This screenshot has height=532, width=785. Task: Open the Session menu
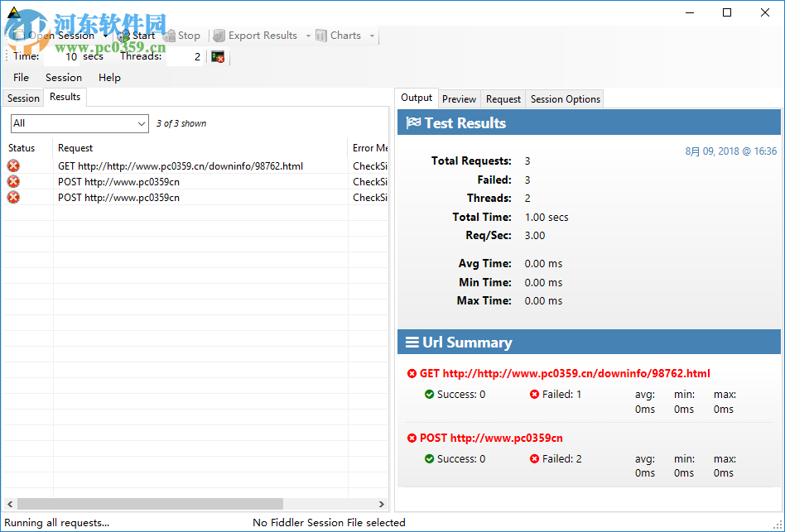coord(64,77)
